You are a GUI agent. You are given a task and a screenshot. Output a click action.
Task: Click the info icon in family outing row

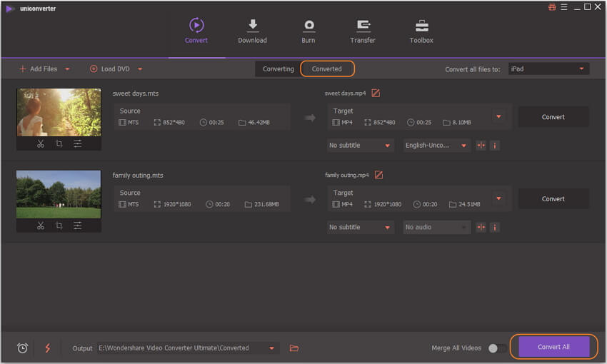(494, 228)
